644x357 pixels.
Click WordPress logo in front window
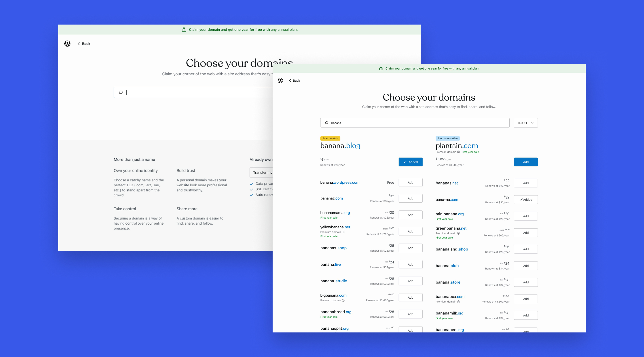pyautogui.click(x=280, y=81)
